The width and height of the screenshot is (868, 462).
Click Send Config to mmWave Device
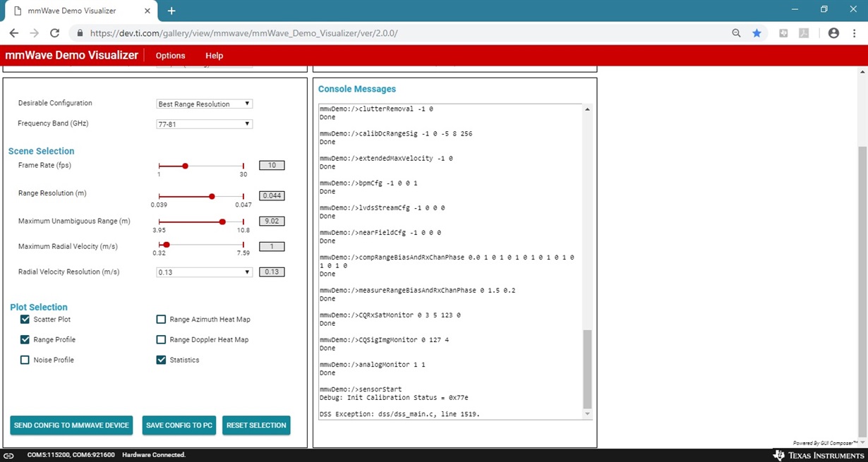tap(71, 425)
